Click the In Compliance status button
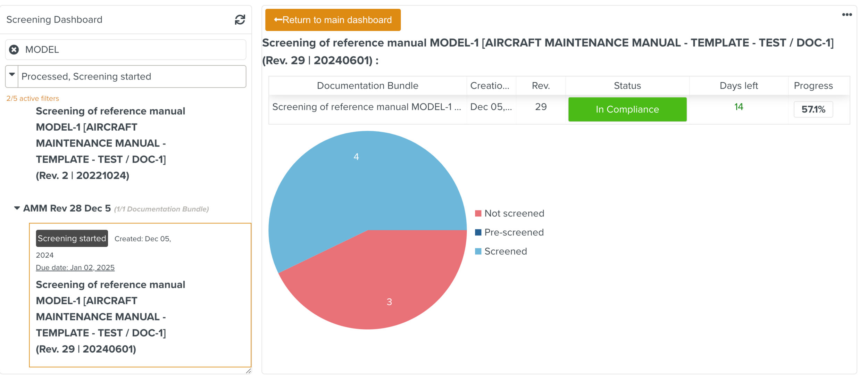The height and width of the screenshot is (380, 868). [x=627, y=109]
